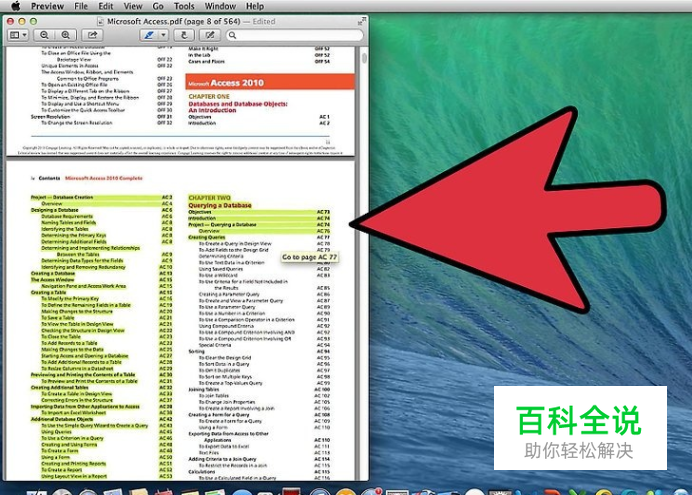This screenshot has height=495, width=692.
Task: Click 'To Save a Table' entry
Action: click(58, 318)
